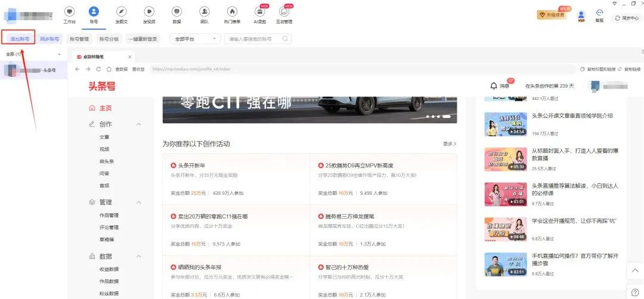
Task: Open 问答 under 创作
Action: point(104,173)
